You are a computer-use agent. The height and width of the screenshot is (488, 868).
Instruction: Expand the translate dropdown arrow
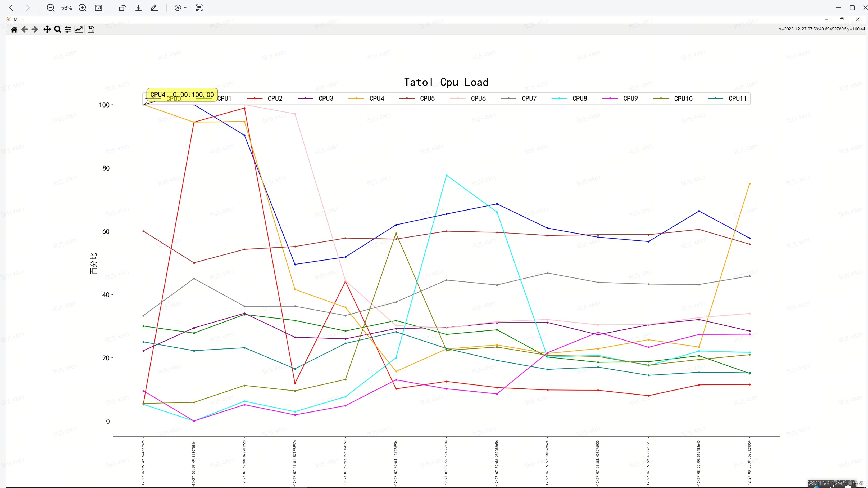[185, 8]
